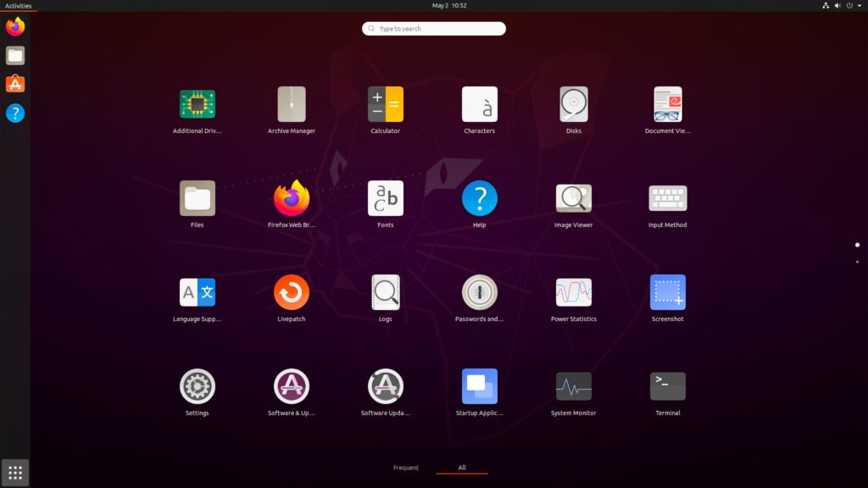Open the Calculator app

[x=386, y=104]
